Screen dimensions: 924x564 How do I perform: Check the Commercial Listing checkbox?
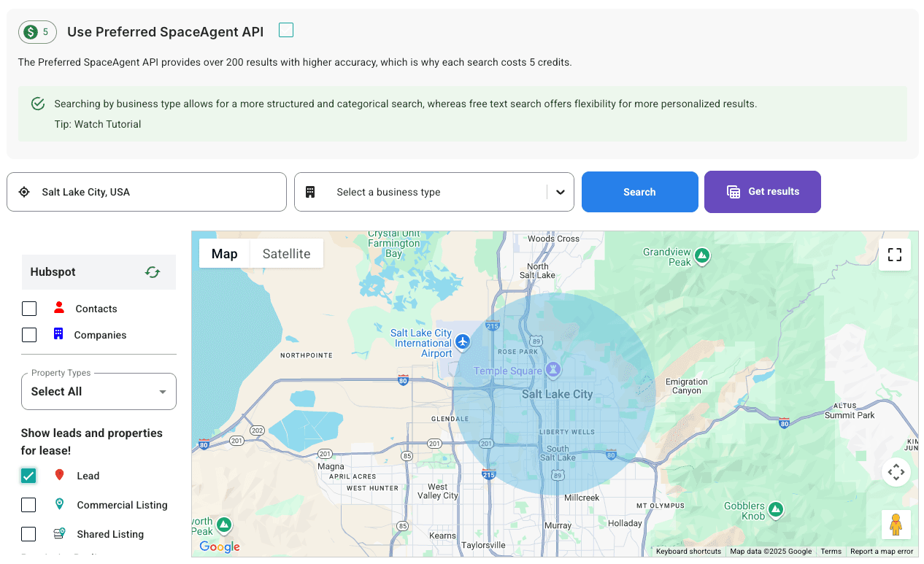[x=28, y=505]
